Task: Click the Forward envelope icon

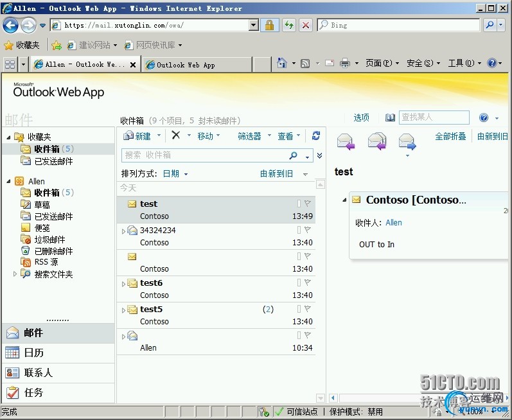Action: click(x=407, y=142)
